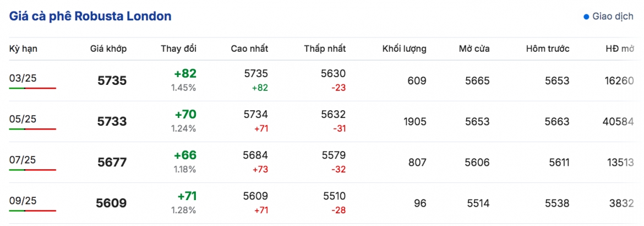Viewport: 644px width, 226px height.
Task: Click the Khối lượng column header
Action: pos(404,49)
